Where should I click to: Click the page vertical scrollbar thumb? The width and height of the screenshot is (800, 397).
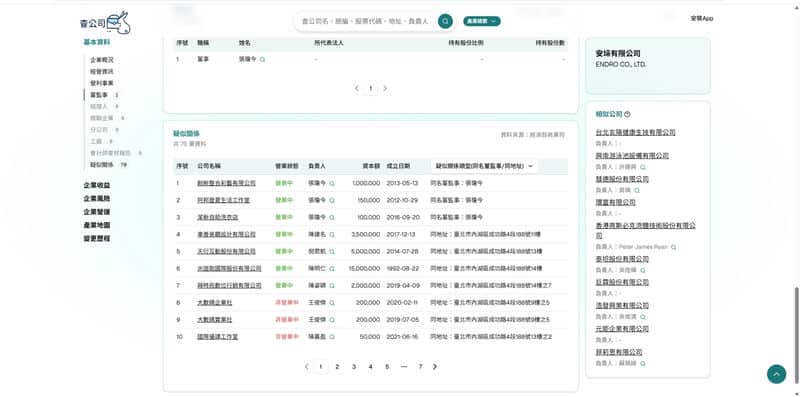coord(796,334)
